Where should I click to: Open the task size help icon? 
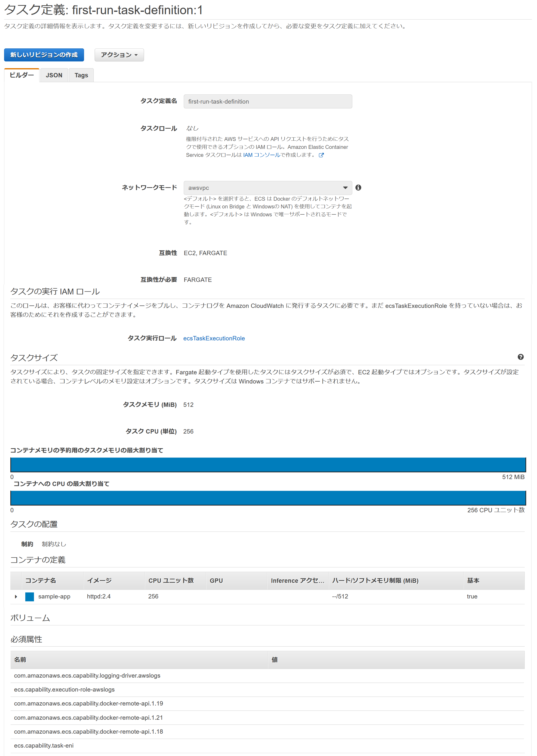tap(520, 357)
